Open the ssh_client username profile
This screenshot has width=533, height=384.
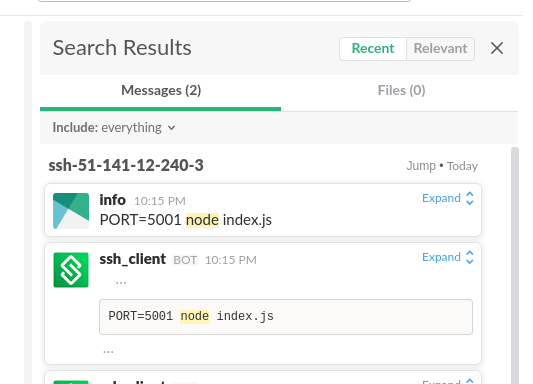coord(133,259)
